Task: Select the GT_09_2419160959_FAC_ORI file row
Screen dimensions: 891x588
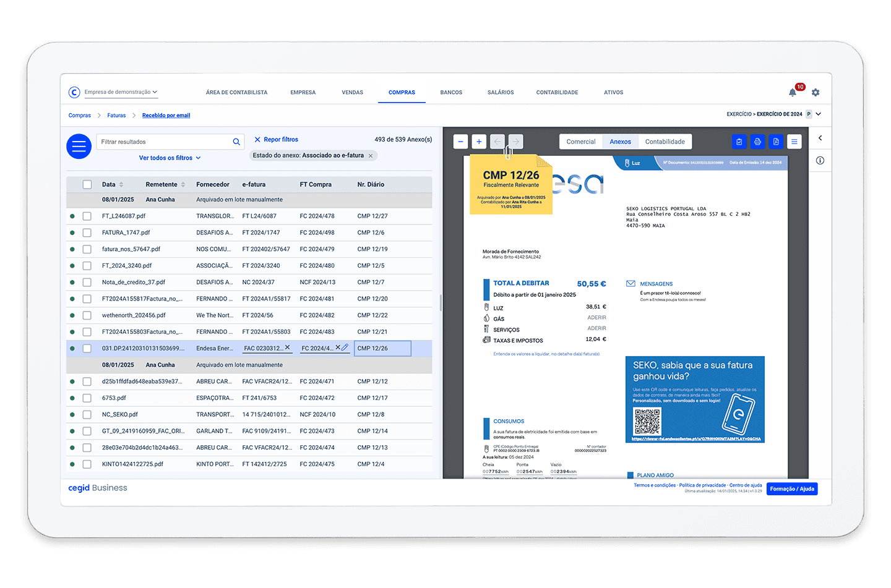Action: pos(249,431)
